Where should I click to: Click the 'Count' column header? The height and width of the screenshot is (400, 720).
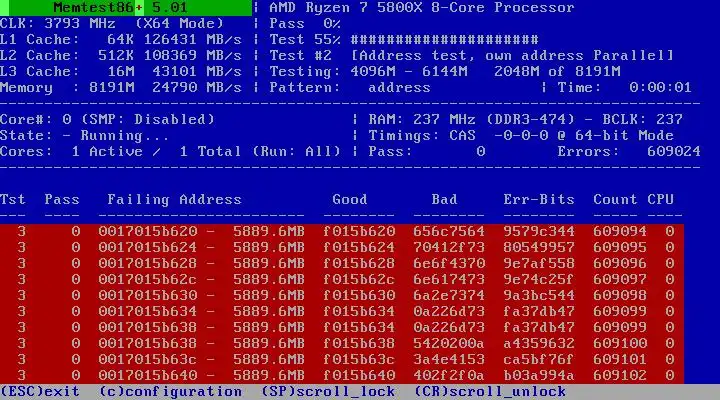point(615,199)
